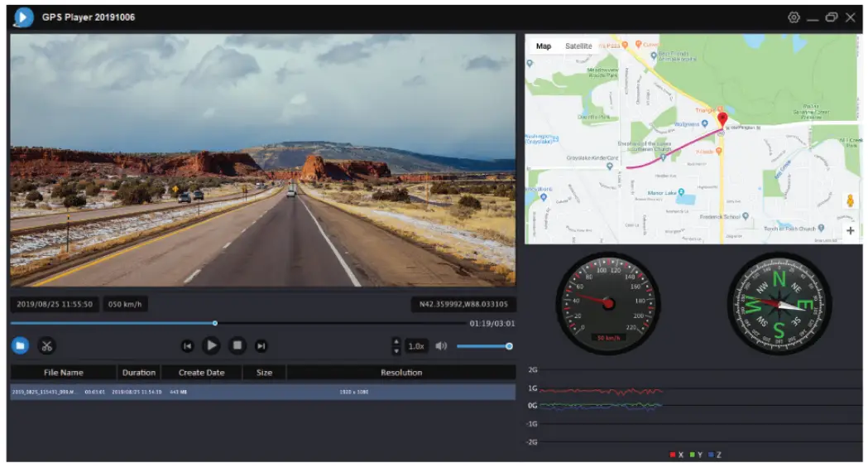Sort list by Create Date column

pyautogui.click(x=202, y=373)
